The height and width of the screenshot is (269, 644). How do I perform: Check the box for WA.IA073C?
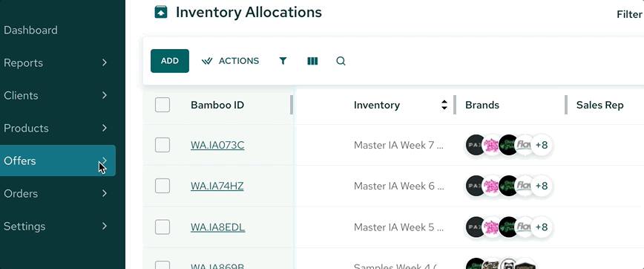(162, 145)
